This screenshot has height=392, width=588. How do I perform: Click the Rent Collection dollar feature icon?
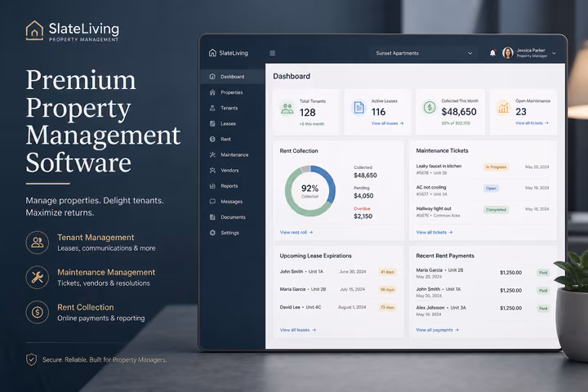(x=37, y=312)
